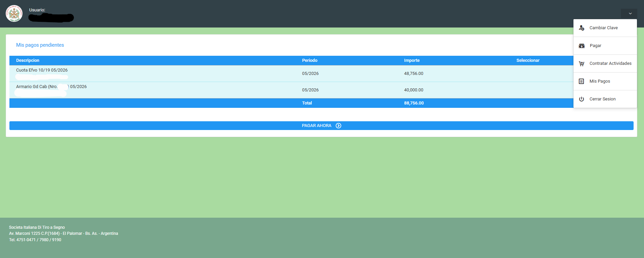644x258 pixels.
Task: Click the Importe column header
Action: click(412, 60)
